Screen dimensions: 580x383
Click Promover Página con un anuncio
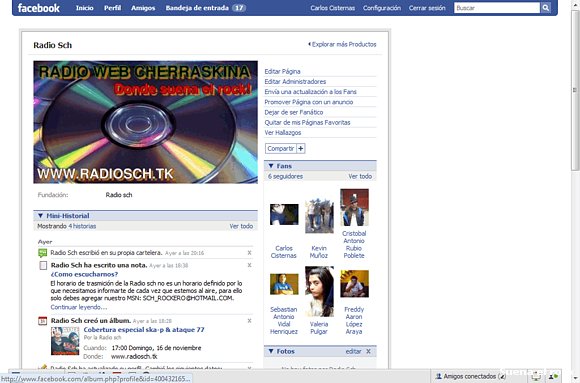308,102
